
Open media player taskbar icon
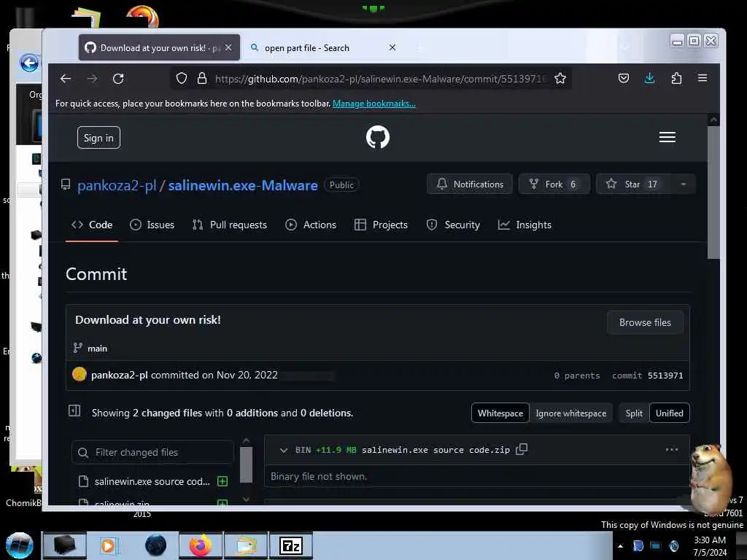pos(108,545)
